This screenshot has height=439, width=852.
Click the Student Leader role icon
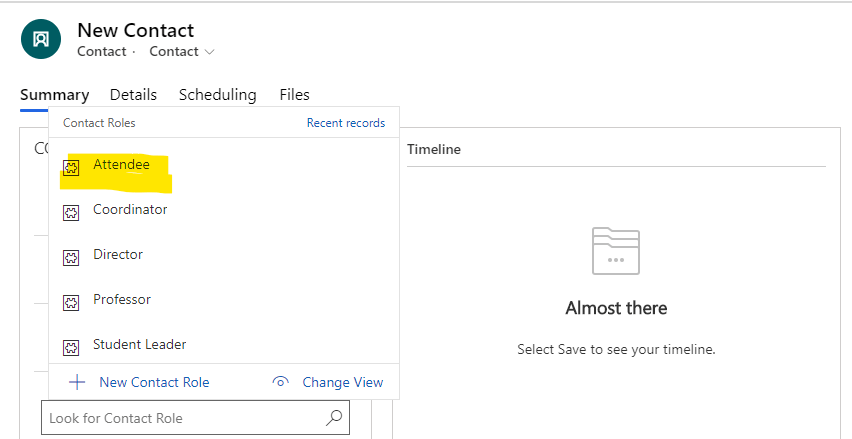point(71,347)
